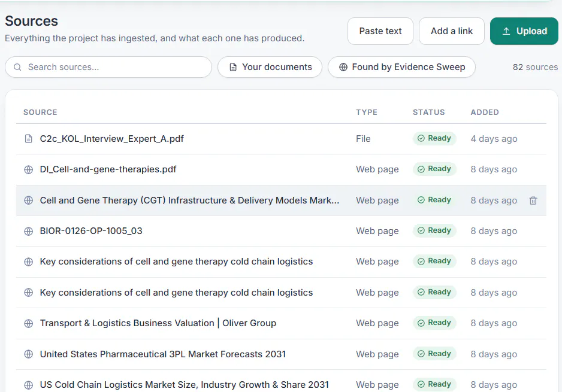
Task: Click the globe icon beside Transport & Logistics Business Valuation
Action: (x=28, y=324)
